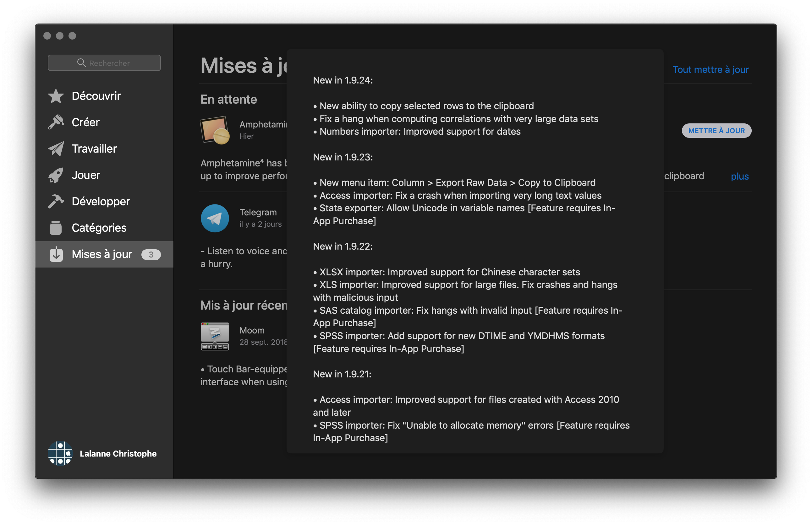The width and height of the screenshot is (812, 525).
Task: Select Mises à jour sidebar item
Action: (x=102, y=254)
